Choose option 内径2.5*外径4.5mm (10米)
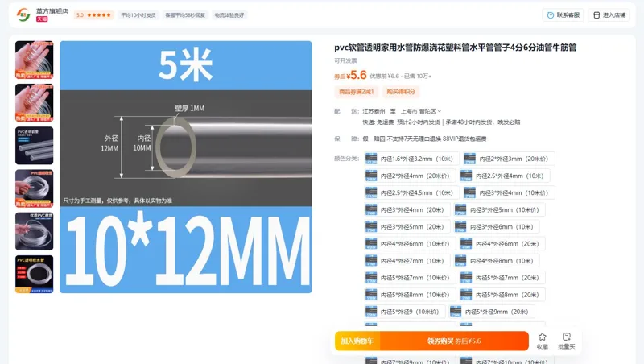The height and width of the screenshot is (364, 644). [x=412, y=192]
